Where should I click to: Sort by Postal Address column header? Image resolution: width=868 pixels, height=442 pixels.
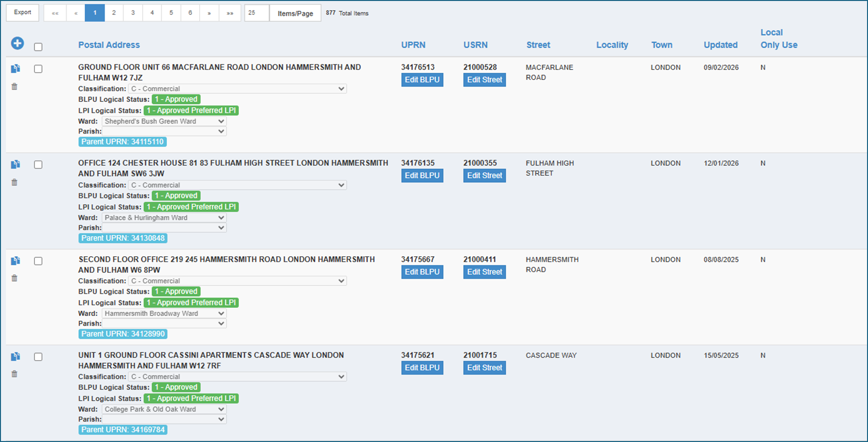109,45
